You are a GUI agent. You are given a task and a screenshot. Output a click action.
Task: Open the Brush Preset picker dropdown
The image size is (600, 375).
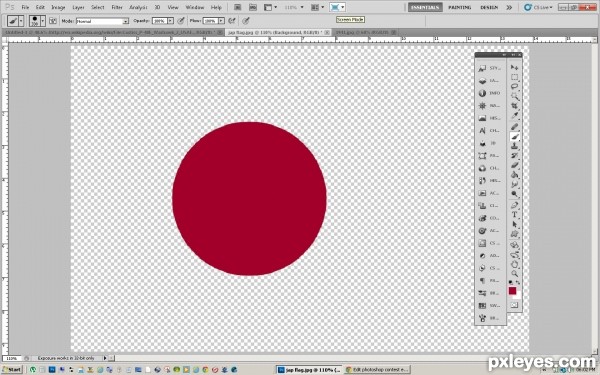pos(42,21)
